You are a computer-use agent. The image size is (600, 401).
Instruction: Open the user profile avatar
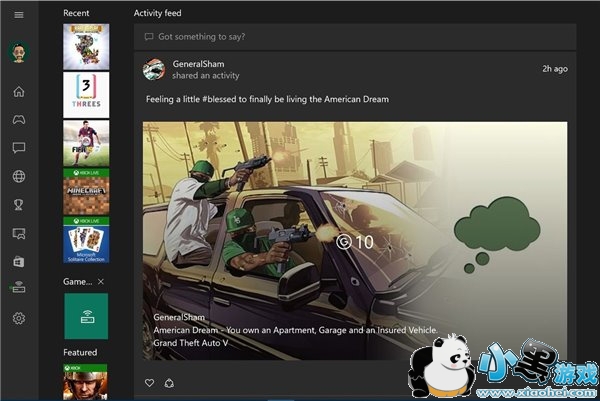coord(19,52)
